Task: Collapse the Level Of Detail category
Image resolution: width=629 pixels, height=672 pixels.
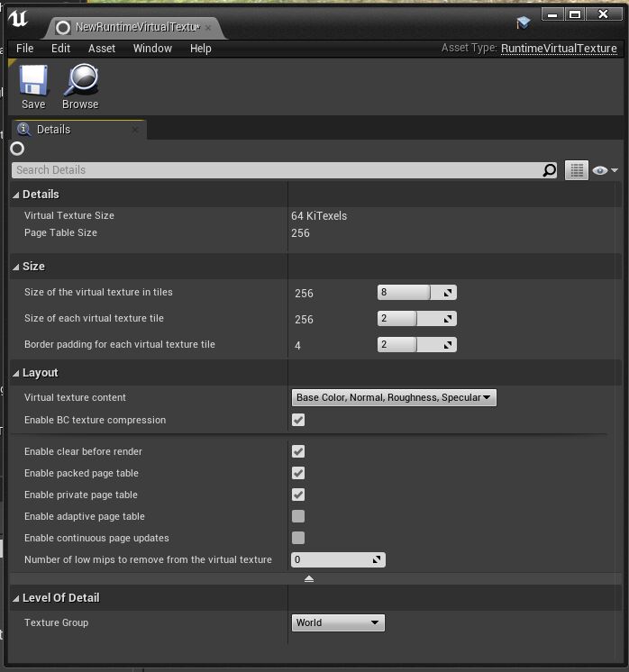Action: click(x=16, y=598)
